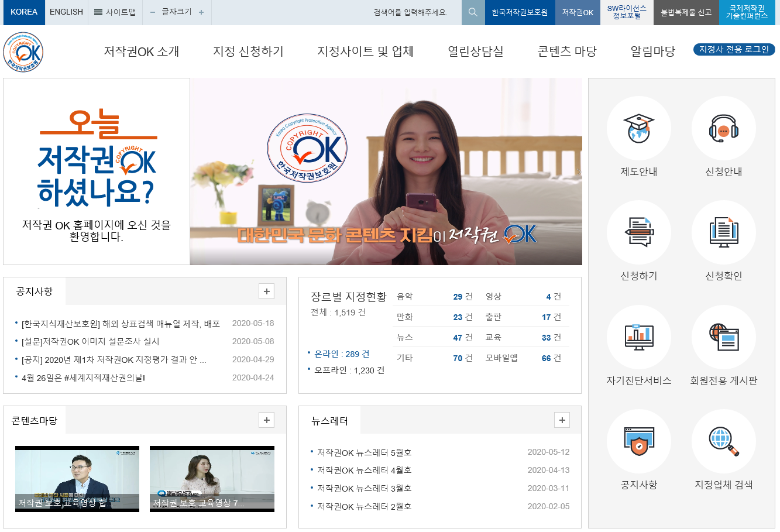Click the 전체 : 1,519 건 total
The image size is (780, 532).
(338, 313)
